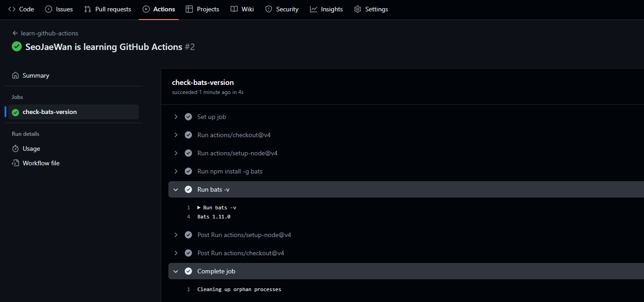The height and width of the screenshot is (302, 644).
Task: Click the Code brackets icon
Action: (x=12, y=9)
